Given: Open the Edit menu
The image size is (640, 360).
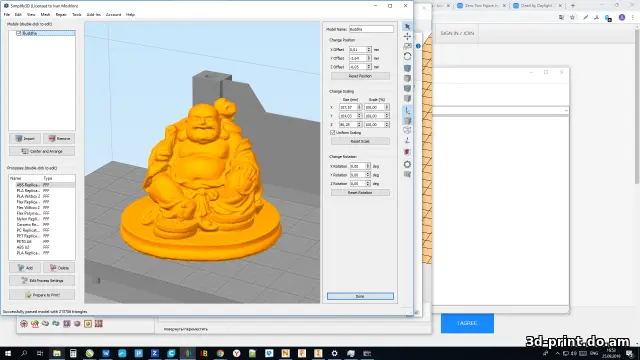Looking at the screenshot, I should pyautogui.click(x=18, y=15).
